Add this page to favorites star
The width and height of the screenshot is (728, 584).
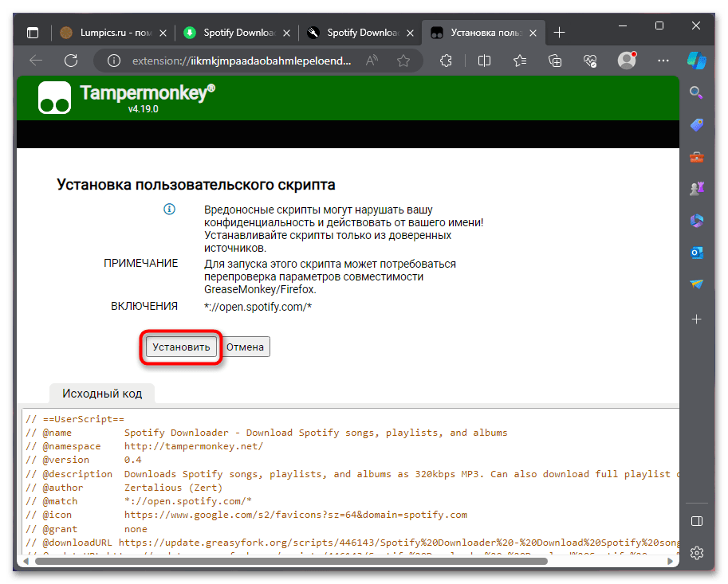pos(403,61)
